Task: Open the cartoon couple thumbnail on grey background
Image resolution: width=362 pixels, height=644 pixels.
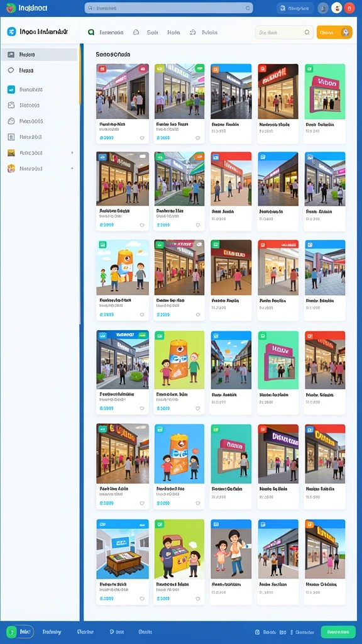Action: coord(231,549)
